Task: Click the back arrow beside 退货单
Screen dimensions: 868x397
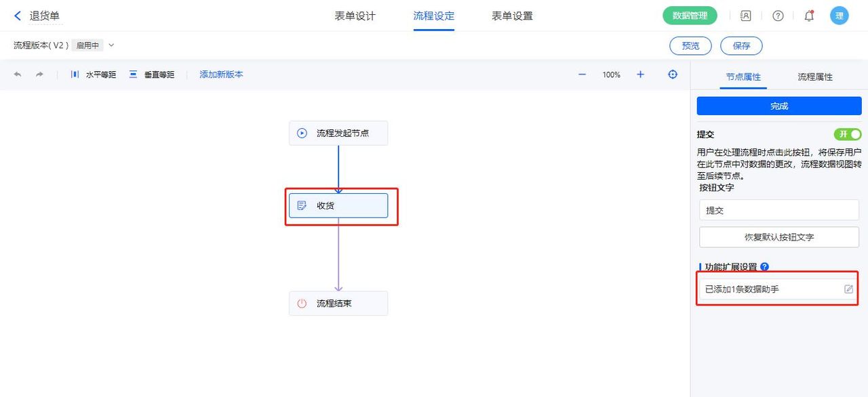Action: pyautogui.click(x=16, y=15)
